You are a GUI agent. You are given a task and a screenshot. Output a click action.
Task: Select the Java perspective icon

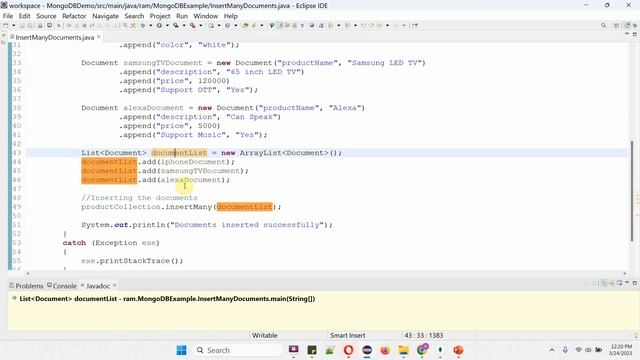pyautogui.click(x=627, y=25)
